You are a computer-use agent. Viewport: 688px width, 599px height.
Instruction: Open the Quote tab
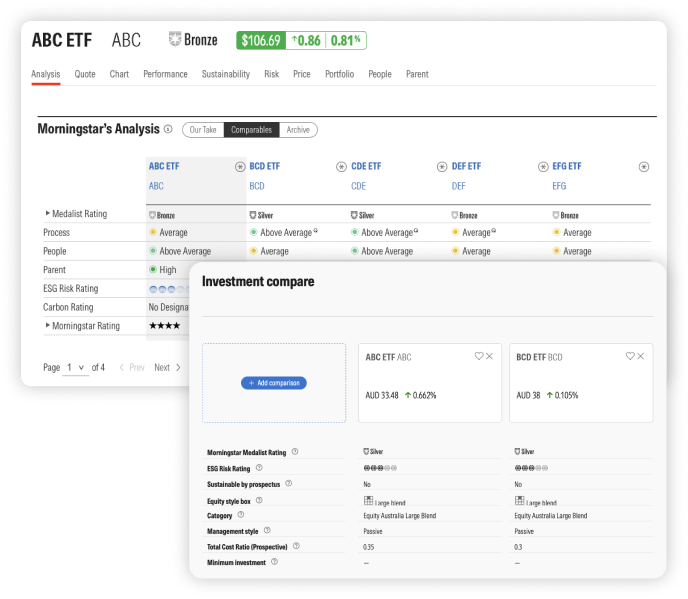point(85,74)
